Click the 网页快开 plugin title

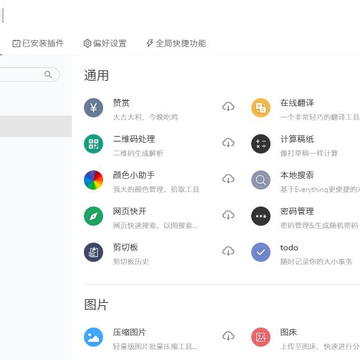click(130, 211)
